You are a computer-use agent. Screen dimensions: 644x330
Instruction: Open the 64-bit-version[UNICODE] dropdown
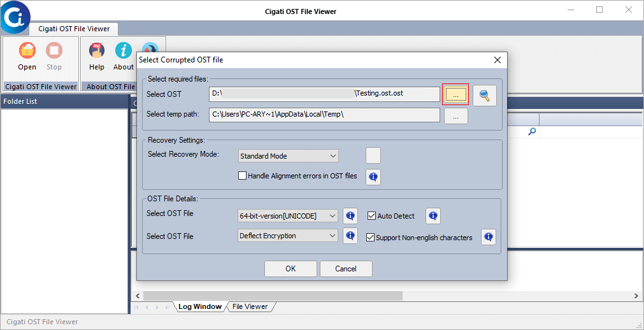click(x=288, y=216)
